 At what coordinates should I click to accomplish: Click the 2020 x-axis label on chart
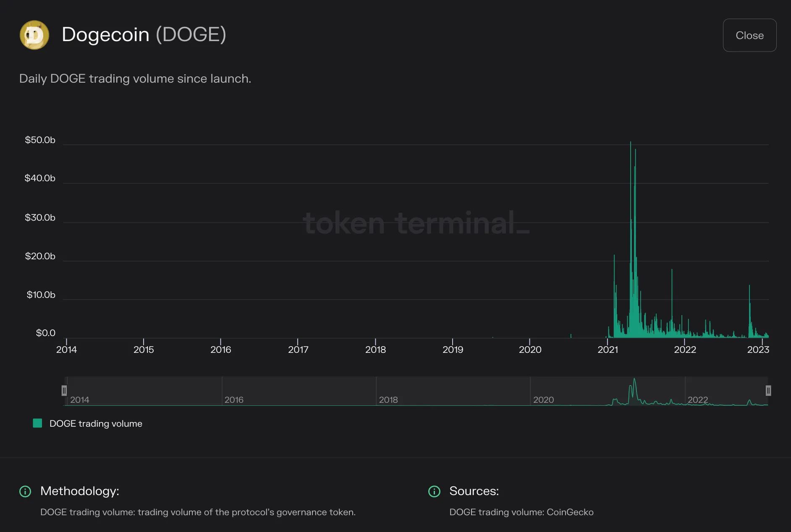pyautogui.click(x=530, y=349)
